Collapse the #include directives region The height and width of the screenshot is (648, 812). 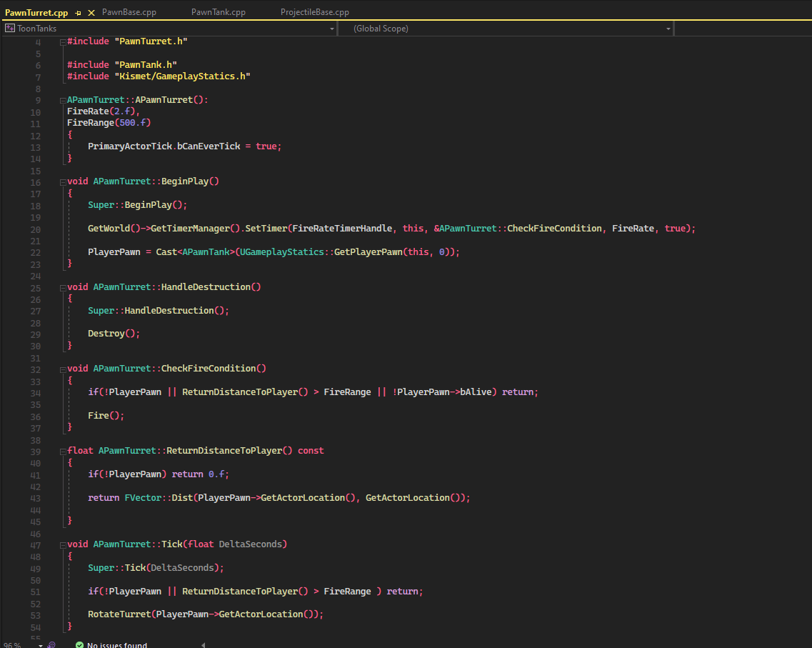tap(63, 42)
